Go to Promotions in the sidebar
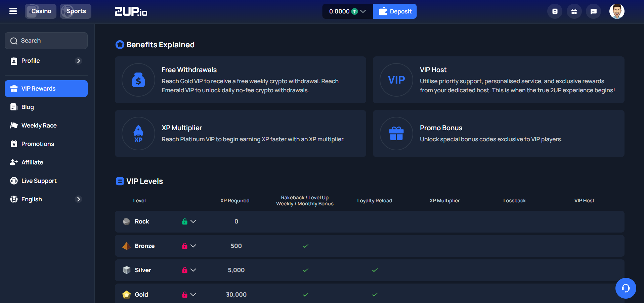 [38, 144]
